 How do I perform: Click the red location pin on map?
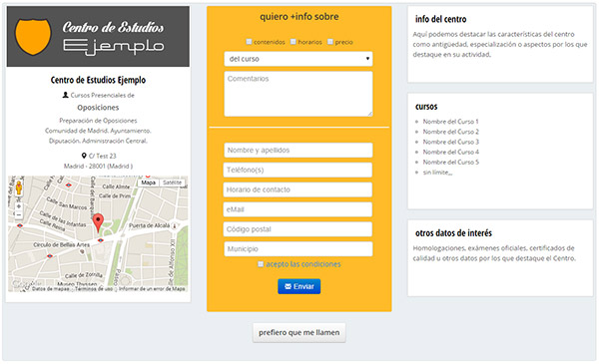click(98, 222)
